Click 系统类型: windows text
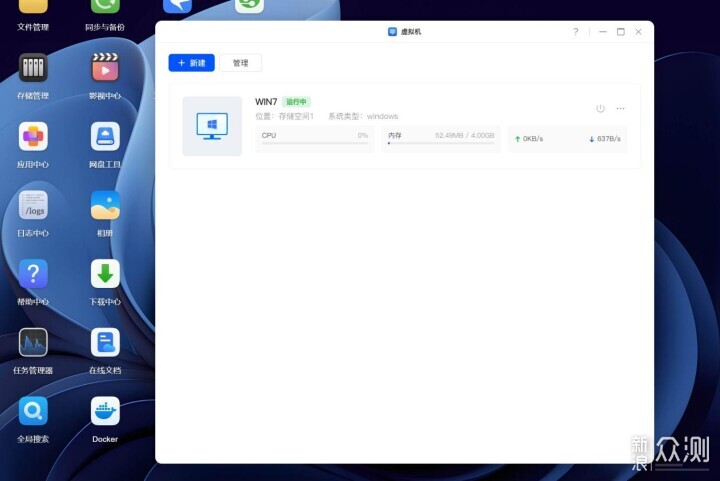 363,117
